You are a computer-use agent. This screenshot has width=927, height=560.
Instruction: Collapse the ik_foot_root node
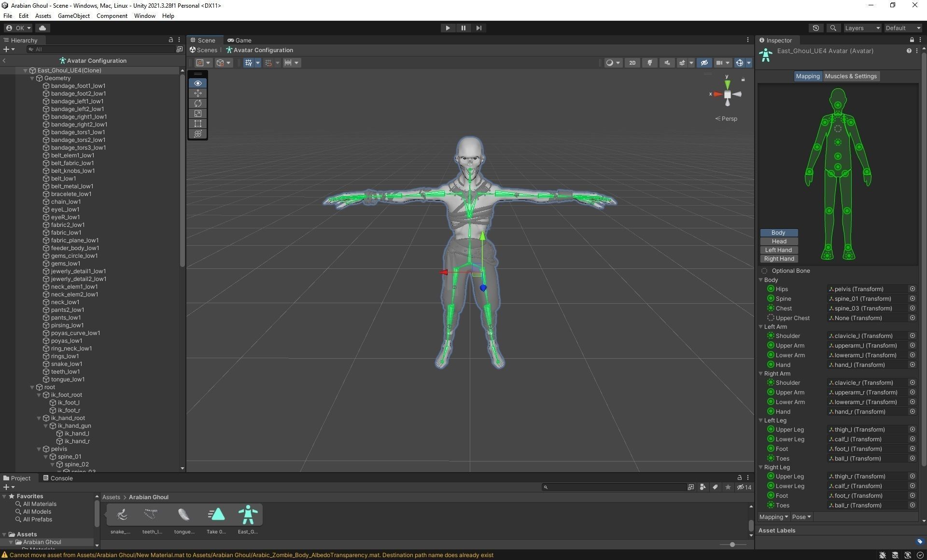pyautogui.click(x=39, y=395)
